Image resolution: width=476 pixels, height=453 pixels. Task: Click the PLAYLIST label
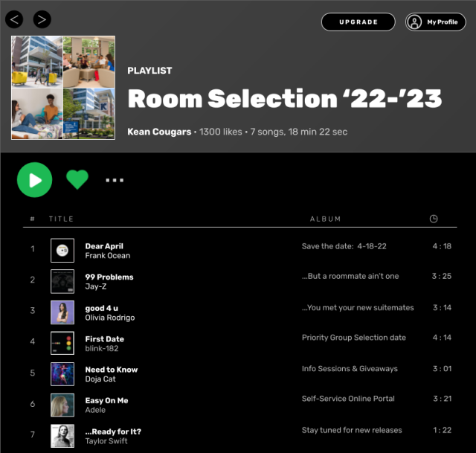pos(149,71)
